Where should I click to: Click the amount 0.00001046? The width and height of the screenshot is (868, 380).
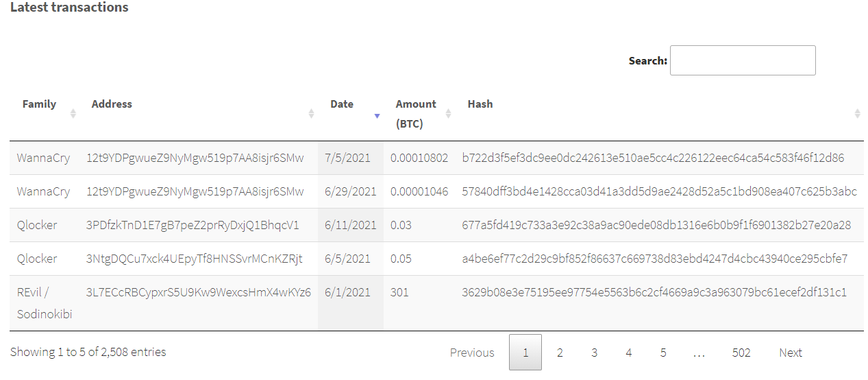pyautogui.click(x=419, y=191)
